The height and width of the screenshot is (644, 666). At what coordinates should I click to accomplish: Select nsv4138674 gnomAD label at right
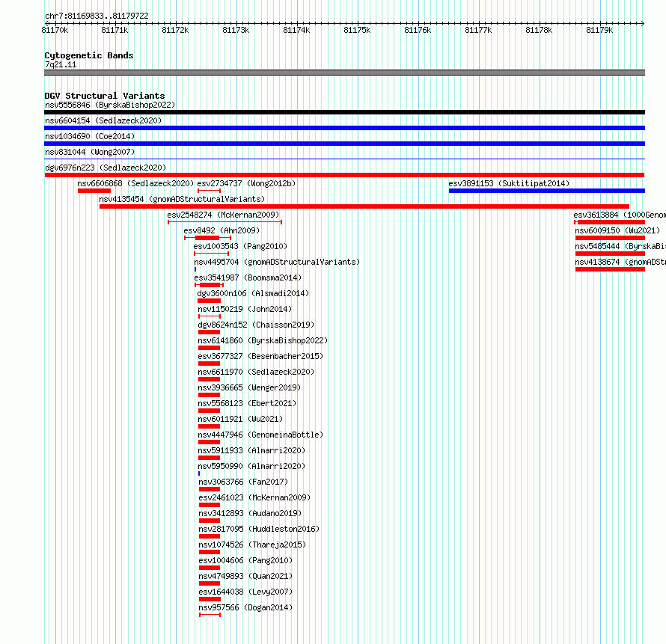620,262
